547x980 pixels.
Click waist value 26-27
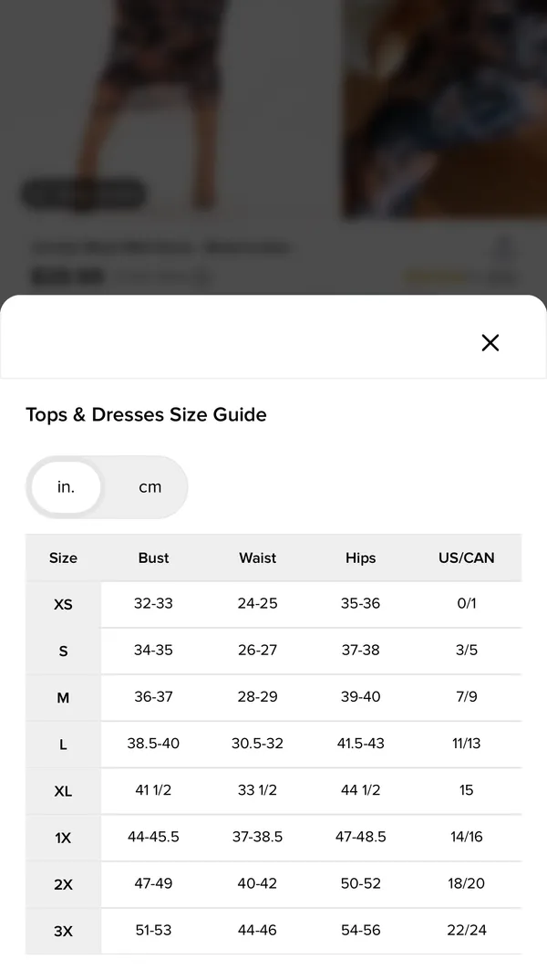click(257, 650)
